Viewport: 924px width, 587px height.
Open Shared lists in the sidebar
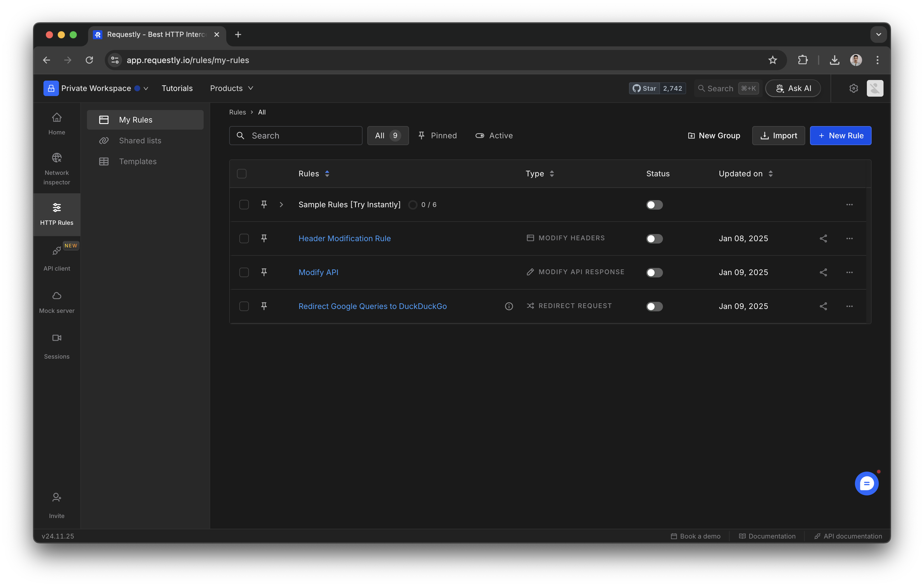(x=140, y=141)
